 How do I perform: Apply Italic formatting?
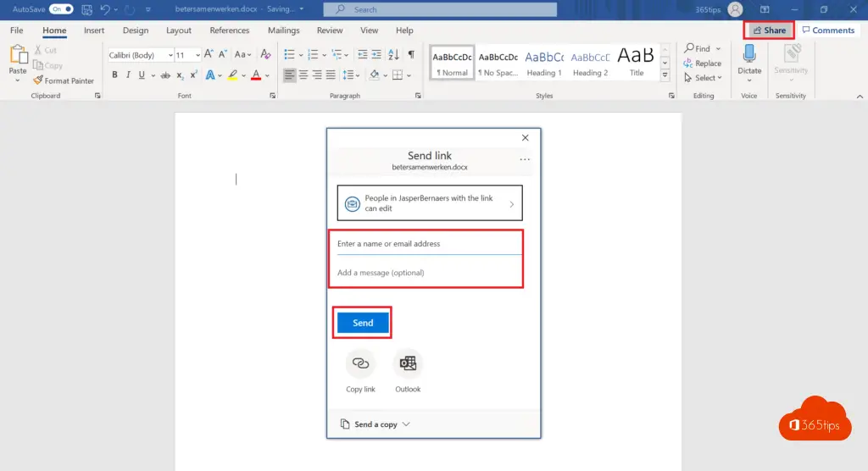[128, 75]
